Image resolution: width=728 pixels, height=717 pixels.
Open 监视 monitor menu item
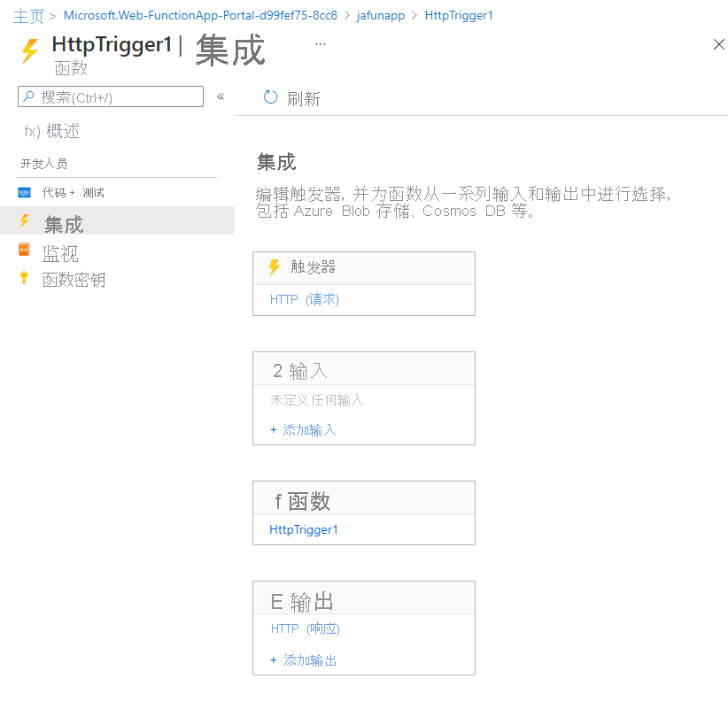60,253
